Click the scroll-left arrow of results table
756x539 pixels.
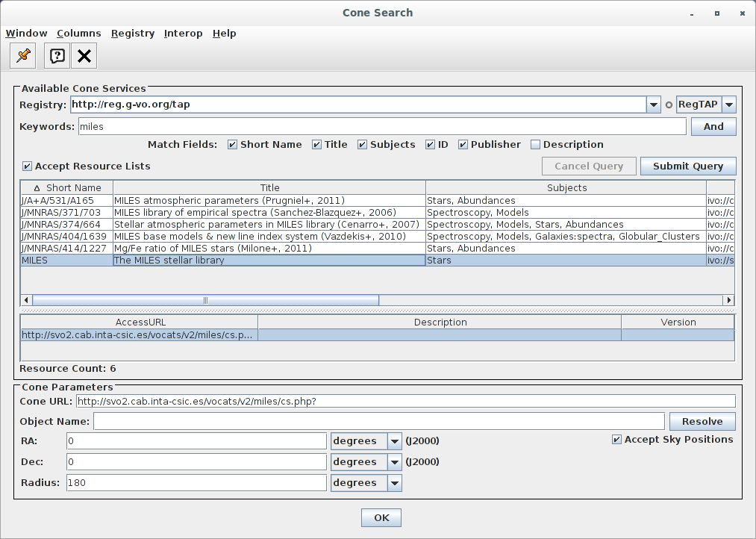click(26, 300)
